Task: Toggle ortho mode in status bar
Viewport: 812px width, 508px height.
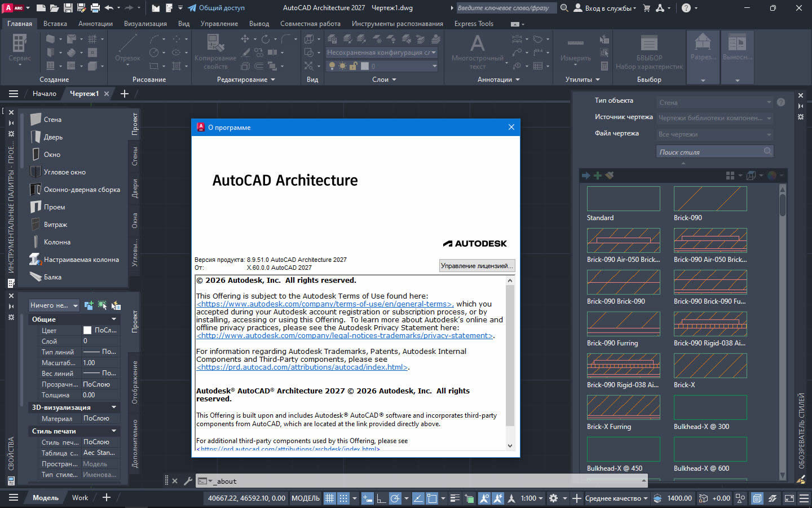Action: [x=381, y=498]
